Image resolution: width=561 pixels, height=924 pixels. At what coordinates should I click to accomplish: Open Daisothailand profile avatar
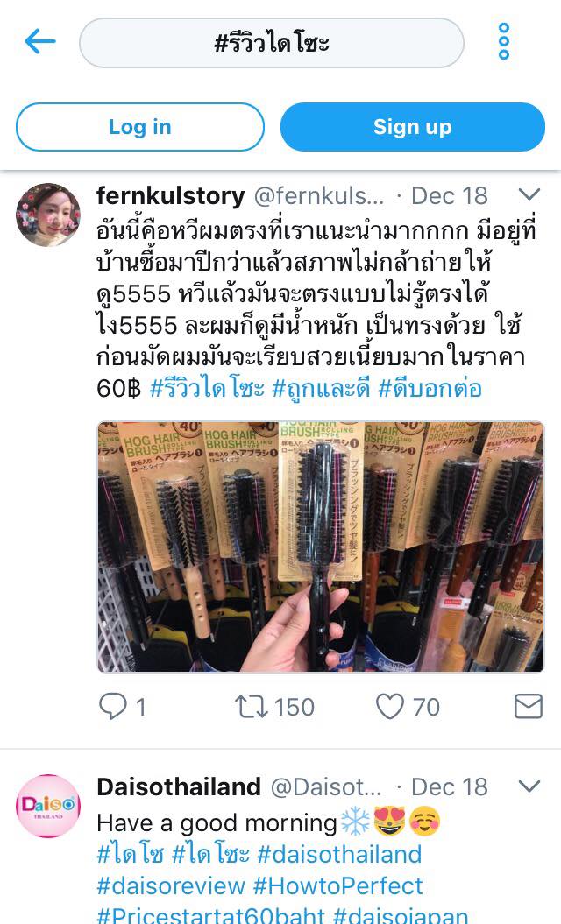coord(48,806)
